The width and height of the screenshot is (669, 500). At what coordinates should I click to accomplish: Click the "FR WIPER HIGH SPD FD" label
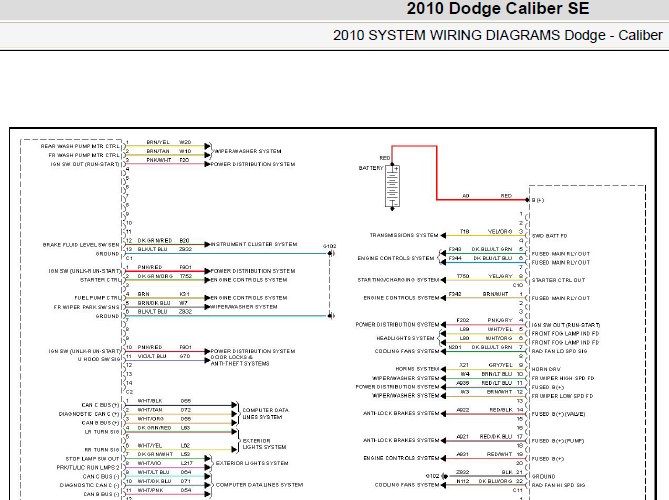tap(563, 378)
